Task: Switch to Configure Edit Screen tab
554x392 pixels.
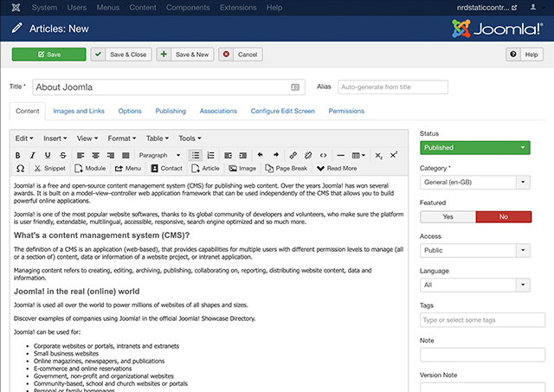Action: [x=283, y=111]
